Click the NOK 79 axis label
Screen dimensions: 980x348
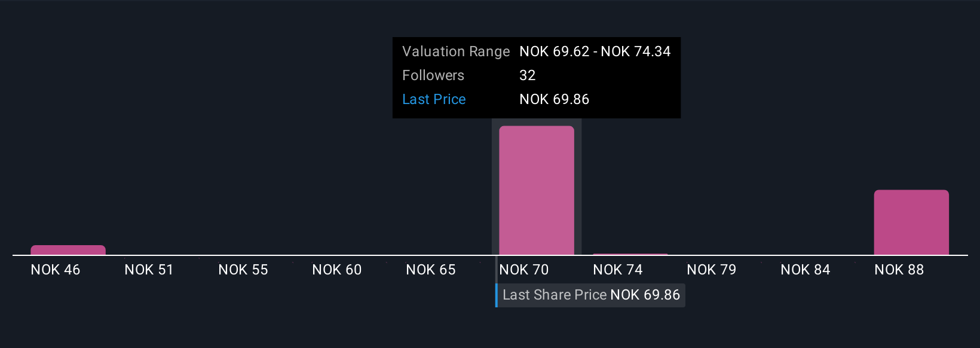click(x=712, y=270)
